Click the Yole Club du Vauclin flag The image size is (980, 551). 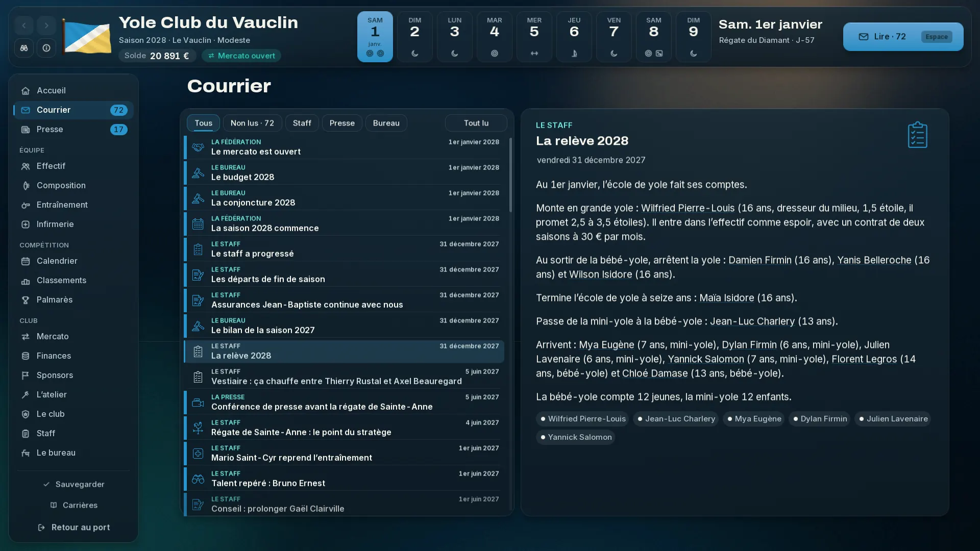click(x=86, y=36)
